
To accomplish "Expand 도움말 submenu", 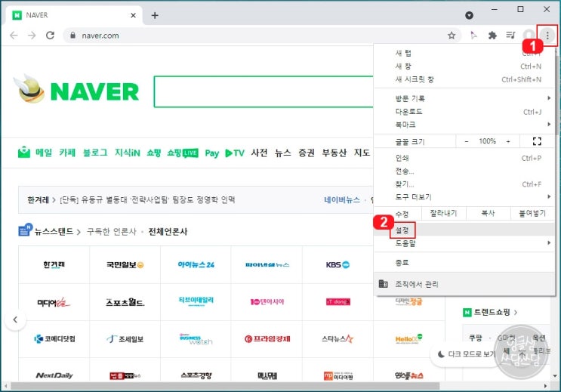I will (464, 243).
